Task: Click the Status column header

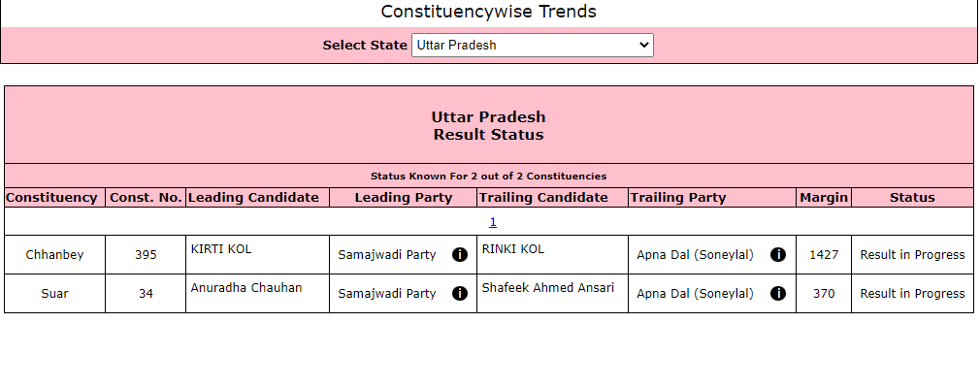Action: point(912,198)
